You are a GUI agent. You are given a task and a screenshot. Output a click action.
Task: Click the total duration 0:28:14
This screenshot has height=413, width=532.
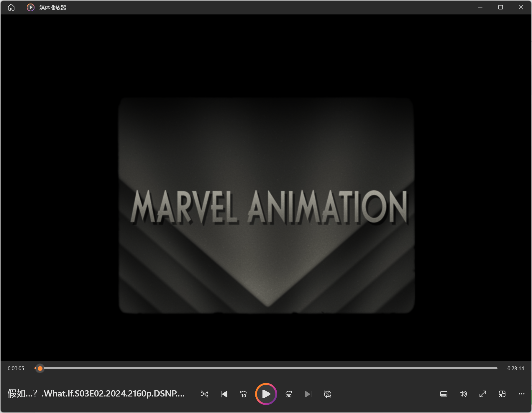point(516,368)
